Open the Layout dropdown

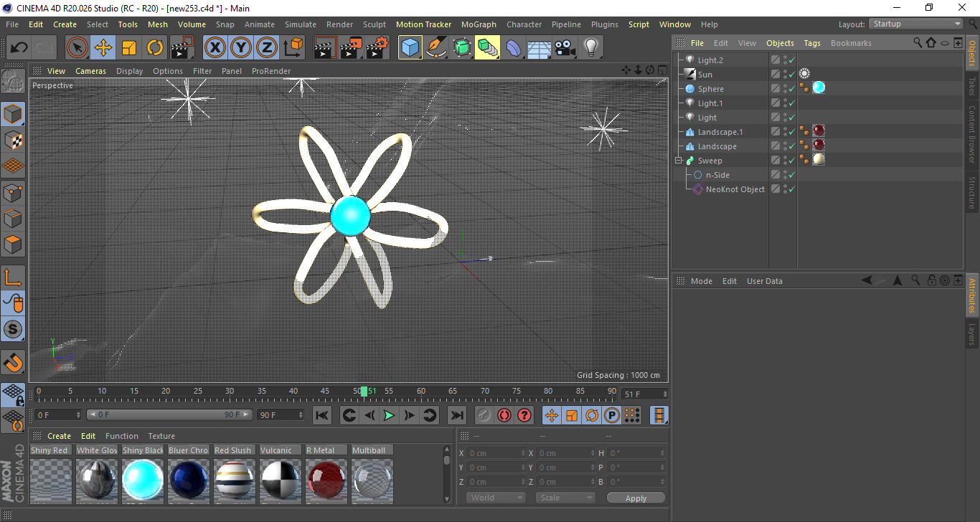tap(916, 24)
